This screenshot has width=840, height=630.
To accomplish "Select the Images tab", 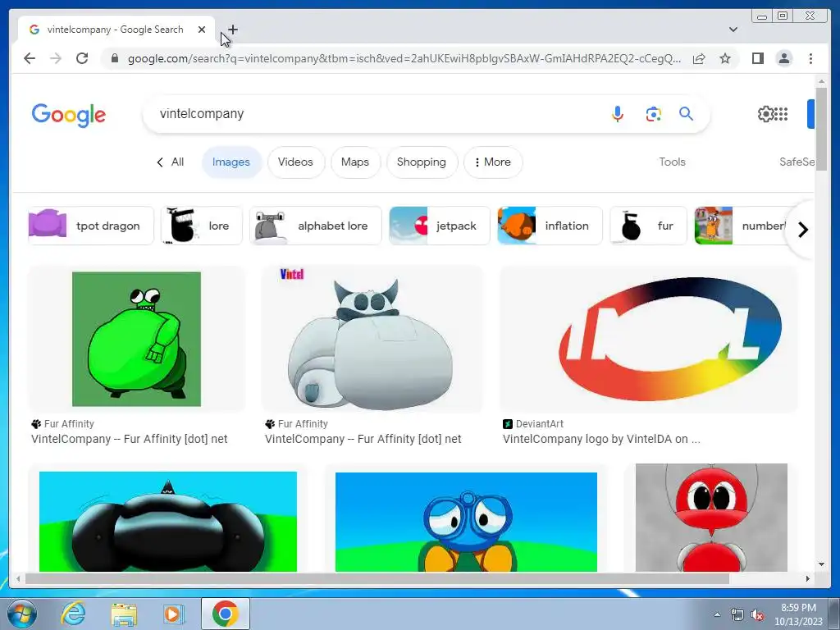I will pos(231,162).
